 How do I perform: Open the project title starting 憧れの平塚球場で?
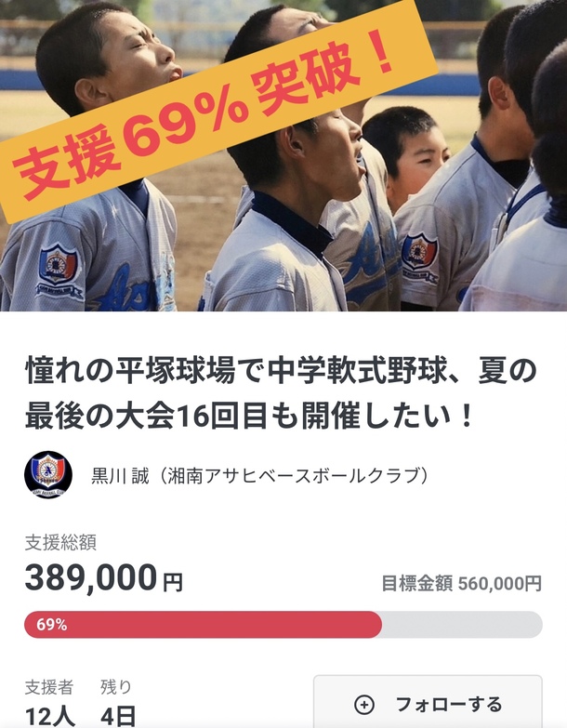click(281, 392)
